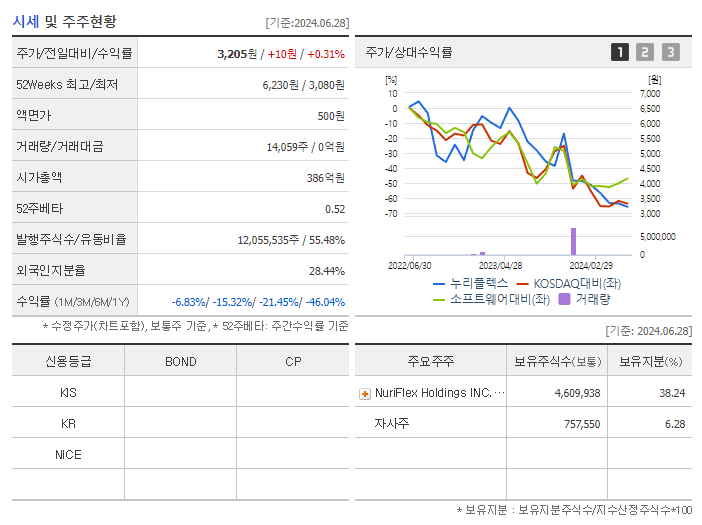
Task: Click the 수익률 (1M/3M/6M/1Y) row label
Action: (73, 302)
